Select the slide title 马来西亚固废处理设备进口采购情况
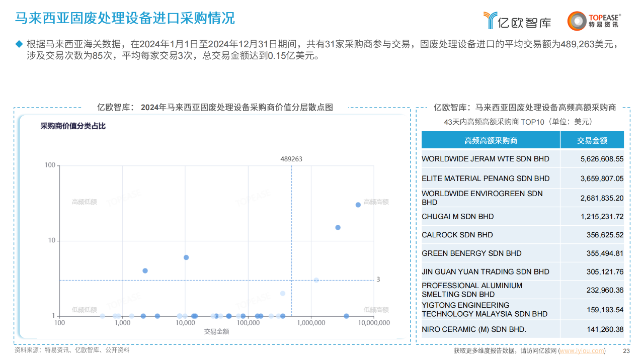 125,19
